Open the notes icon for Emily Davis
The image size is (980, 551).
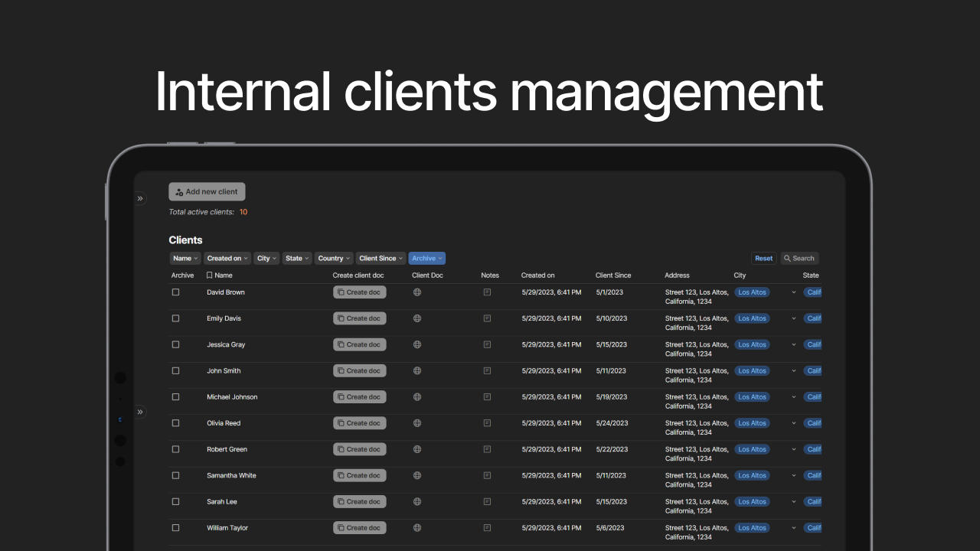click(487, 318)
